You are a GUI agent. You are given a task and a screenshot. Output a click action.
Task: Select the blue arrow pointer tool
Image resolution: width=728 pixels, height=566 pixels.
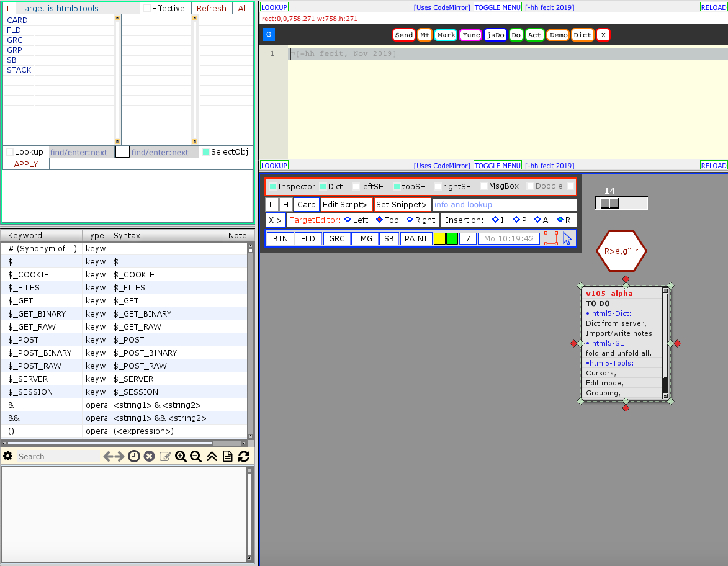(567, 238)
